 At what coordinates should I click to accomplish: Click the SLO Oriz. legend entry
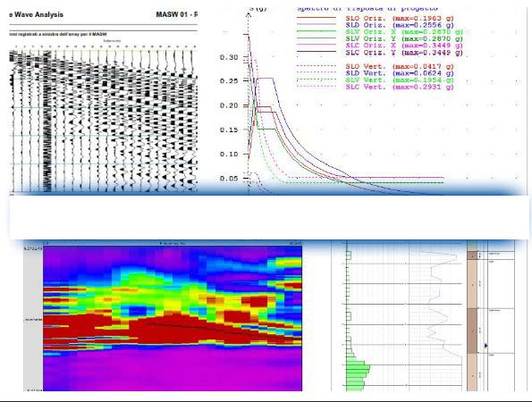click(x=400, y=18)
